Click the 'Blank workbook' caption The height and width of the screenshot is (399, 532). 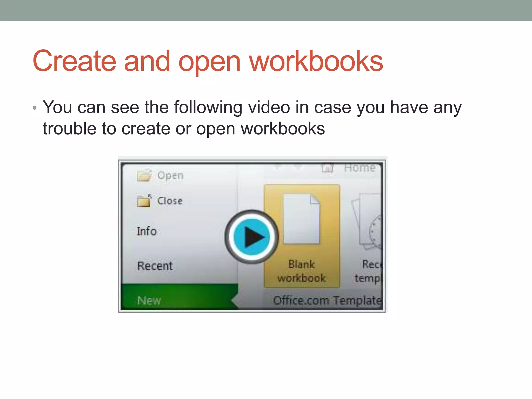pos(301,271)
